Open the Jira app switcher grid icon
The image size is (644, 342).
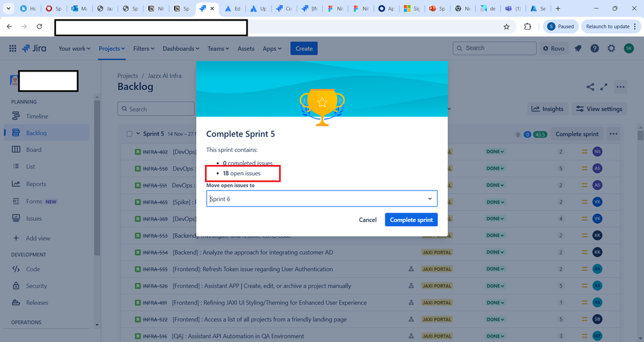[x=13, y=48]
